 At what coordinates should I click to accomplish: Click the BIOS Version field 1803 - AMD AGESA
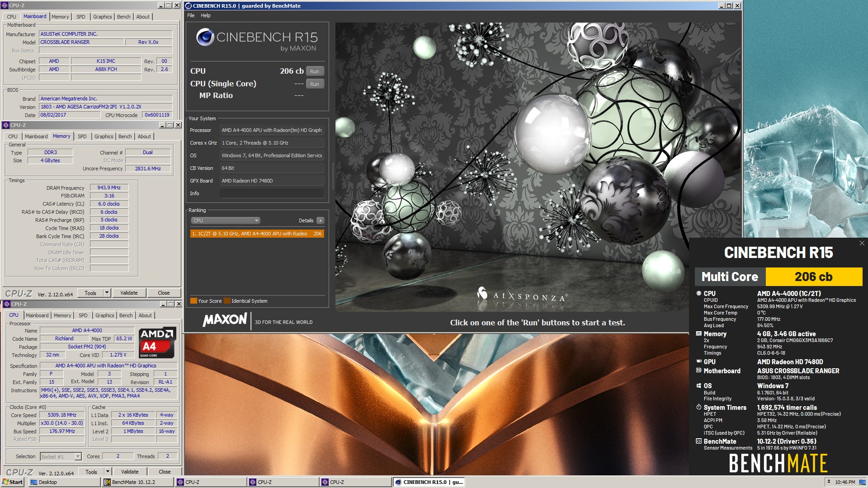coord(106,107)
